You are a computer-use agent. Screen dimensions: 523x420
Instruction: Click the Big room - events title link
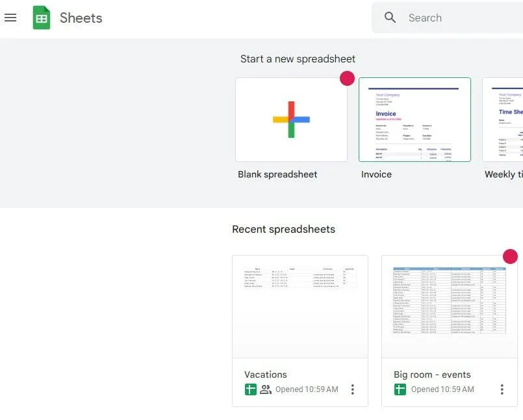click(x=432, y=374)
